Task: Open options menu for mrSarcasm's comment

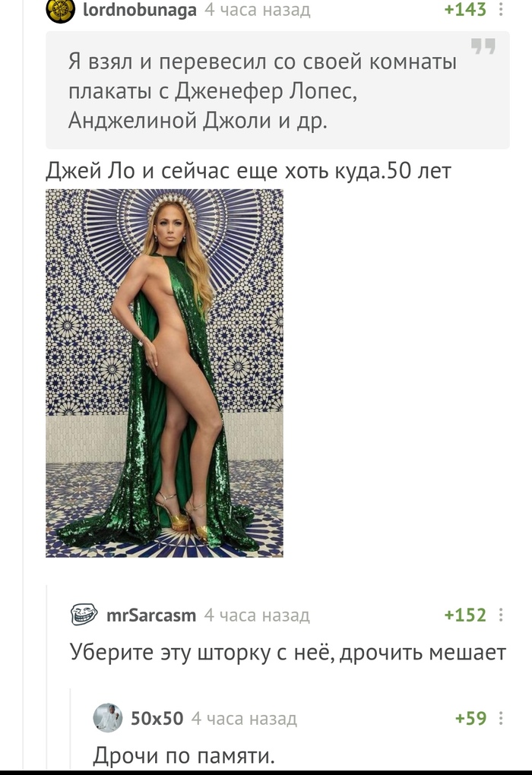Action: (x=501, y=615)
